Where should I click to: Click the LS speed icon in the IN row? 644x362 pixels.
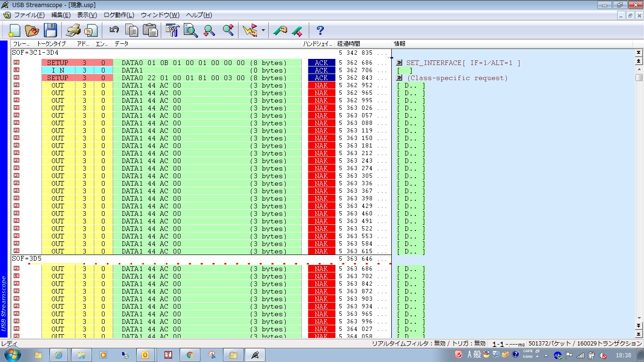pyautogui.click(x=17, y=70)
